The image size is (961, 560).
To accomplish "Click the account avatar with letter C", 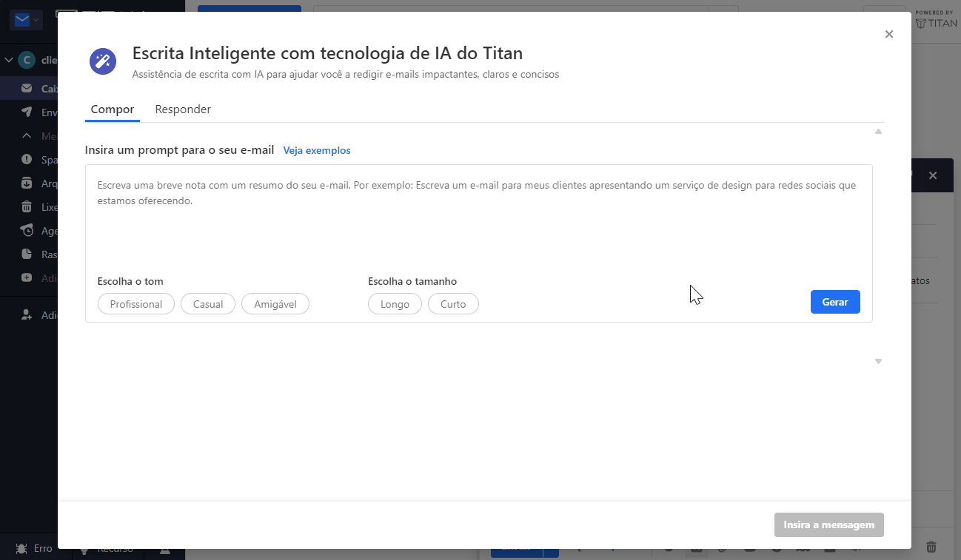I will [x=27, y=60].
